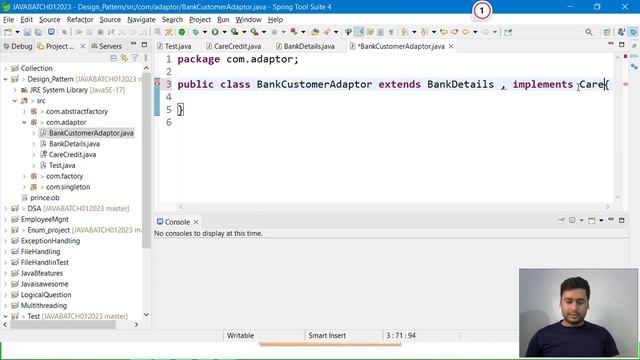
Task: Open the File menu
Action: [8, 20]
